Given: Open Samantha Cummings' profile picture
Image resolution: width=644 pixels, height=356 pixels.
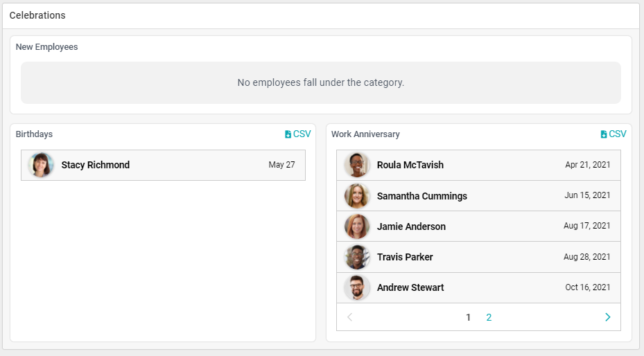Looking at the screenshot, I should point(357,196).
